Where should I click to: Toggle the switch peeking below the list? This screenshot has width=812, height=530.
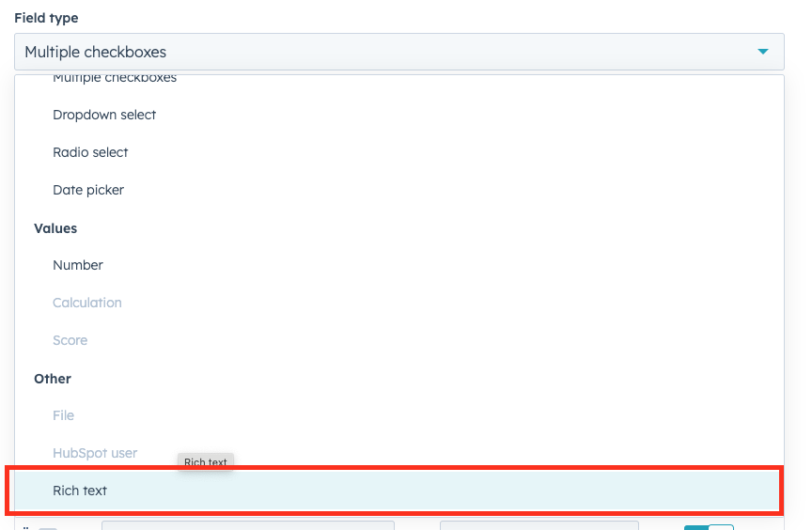click(708, 526)
